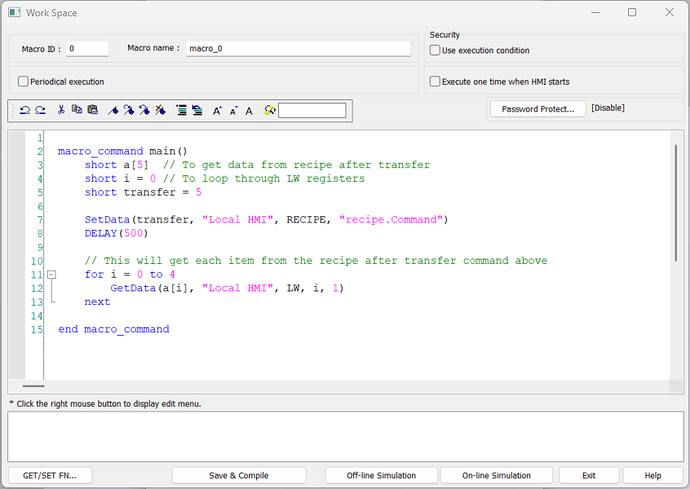The image size is (690, 489).
Task: Click the Exit button
Action: pos(589,475)
